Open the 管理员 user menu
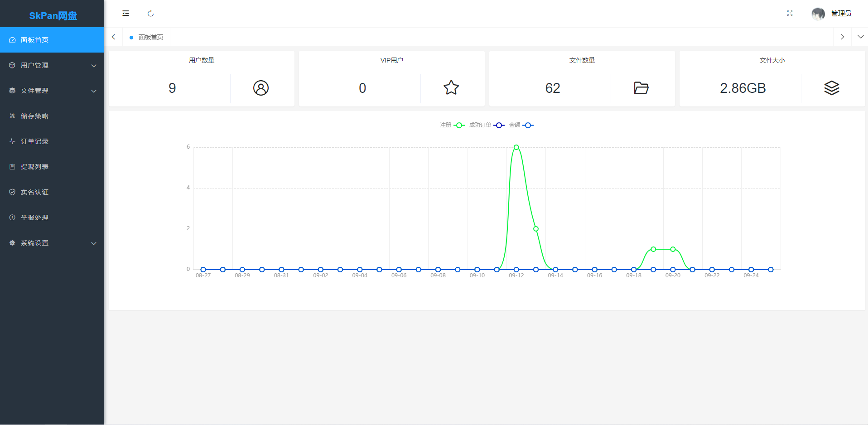The width and height of the screenshot is (868, 425). pos(841,14)
